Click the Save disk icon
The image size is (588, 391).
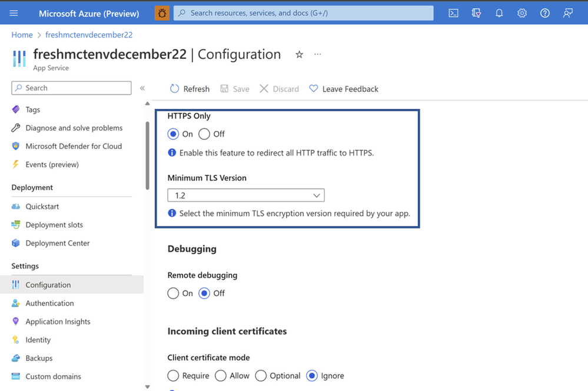(224, 88)
